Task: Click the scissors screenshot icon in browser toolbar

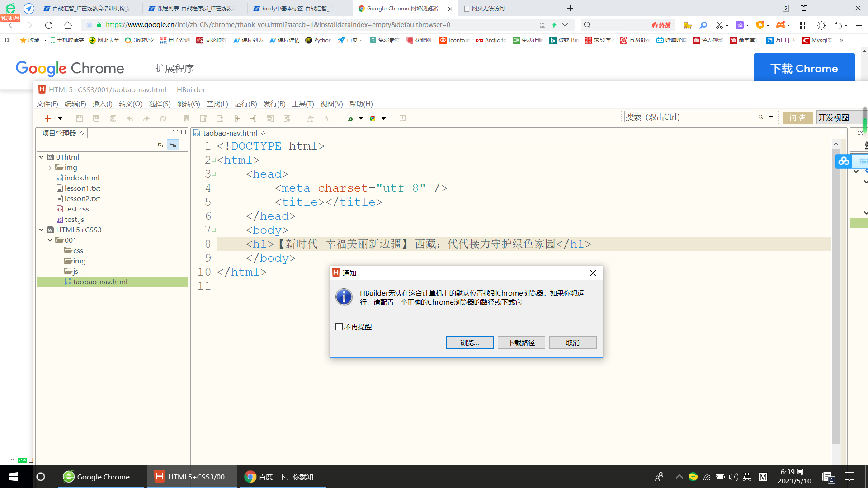Action: click(x=719, y=25)
